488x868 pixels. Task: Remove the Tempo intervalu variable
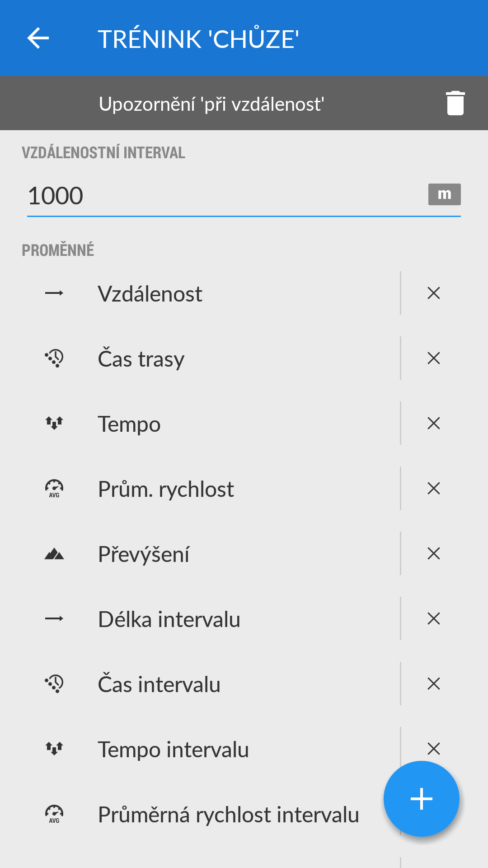point(434,748)
